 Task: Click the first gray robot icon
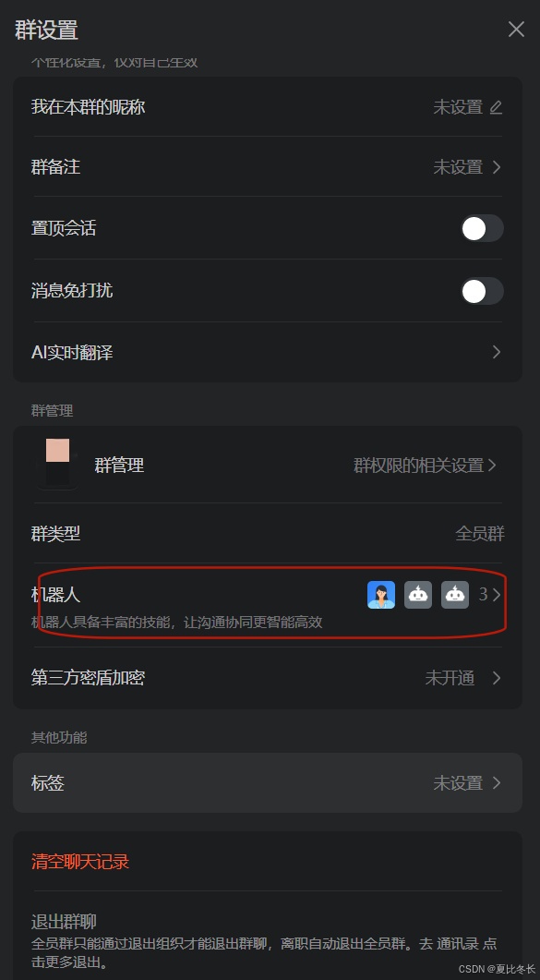tap(417, 595)
